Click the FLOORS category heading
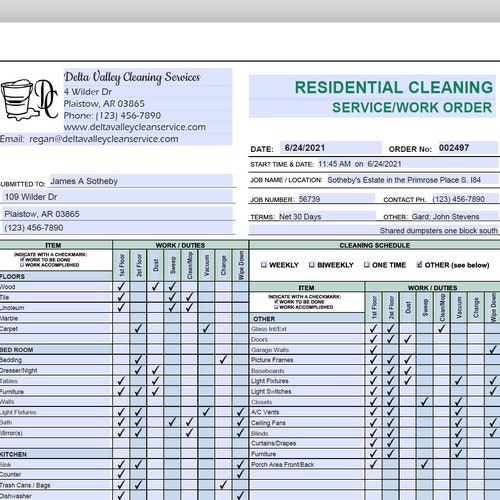500x500 pixels. (x=13, y=276)
